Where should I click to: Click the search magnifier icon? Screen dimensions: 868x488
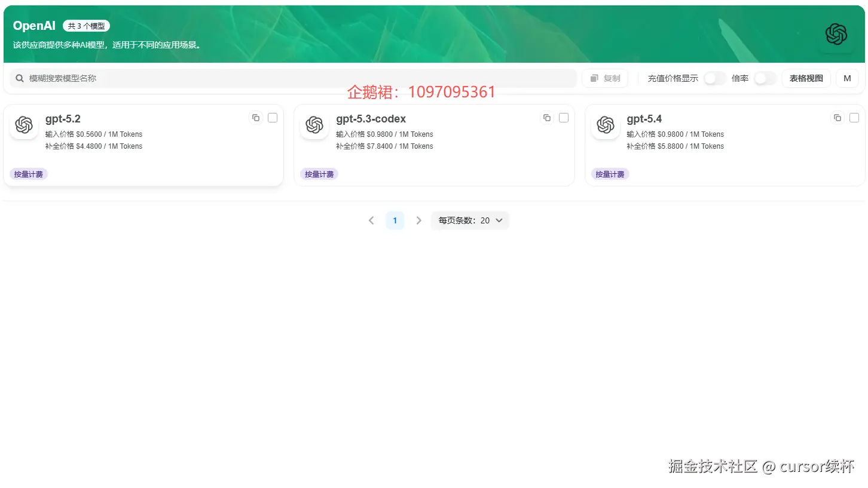pyautogui.click(x=21, y=78)
